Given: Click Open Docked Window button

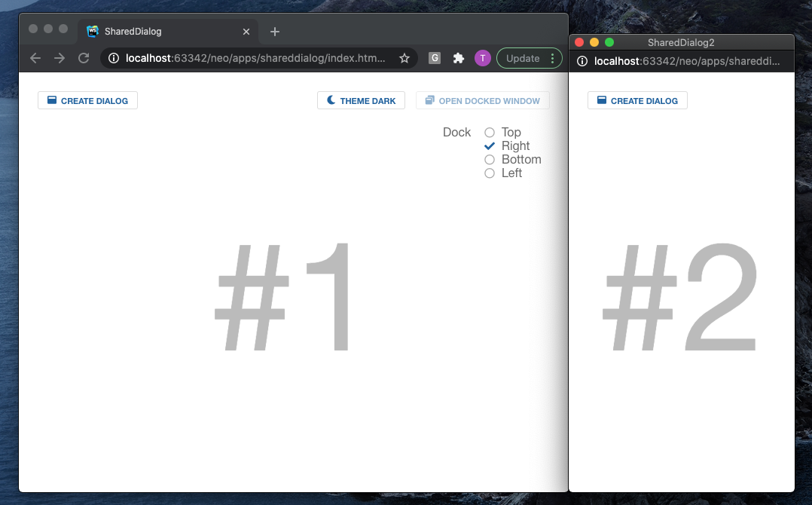Looking at the screenshot, I should pos(483,100).
